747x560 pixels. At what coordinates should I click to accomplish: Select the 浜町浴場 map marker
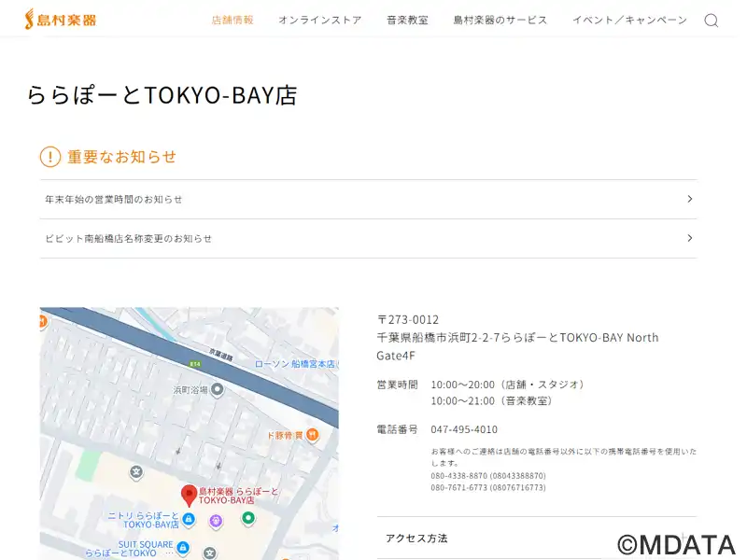pos(217,389)
